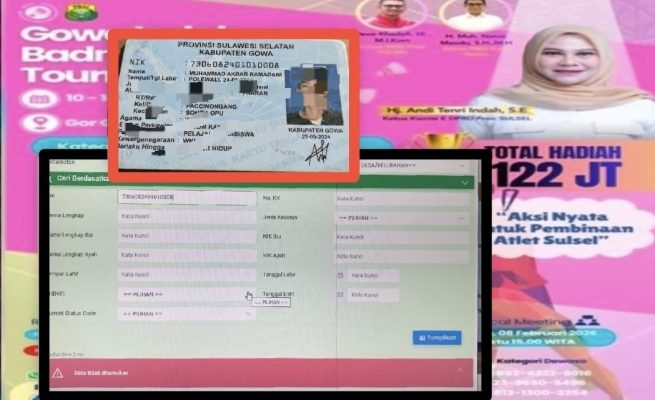Open the Jenis Kelamin dropdown

click(401, 217)
